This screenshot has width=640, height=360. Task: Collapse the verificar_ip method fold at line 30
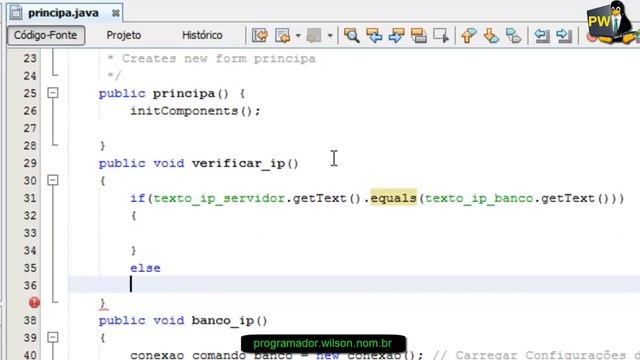(53, 180)
